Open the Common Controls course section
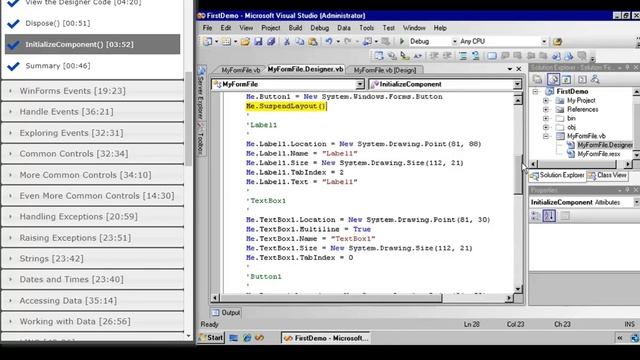Viewport: 640px width, 360px height. click(x=93, y=153)
